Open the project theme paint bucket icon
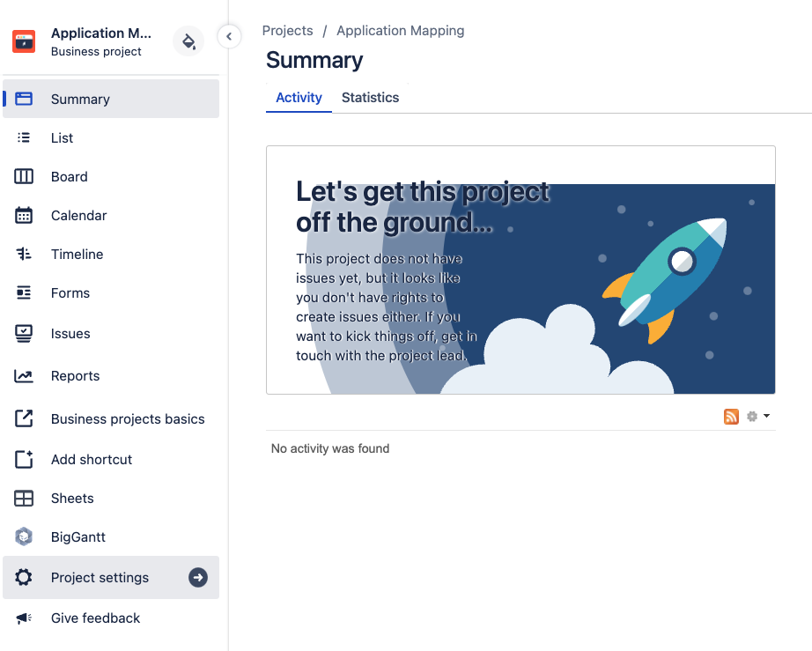 188,41
